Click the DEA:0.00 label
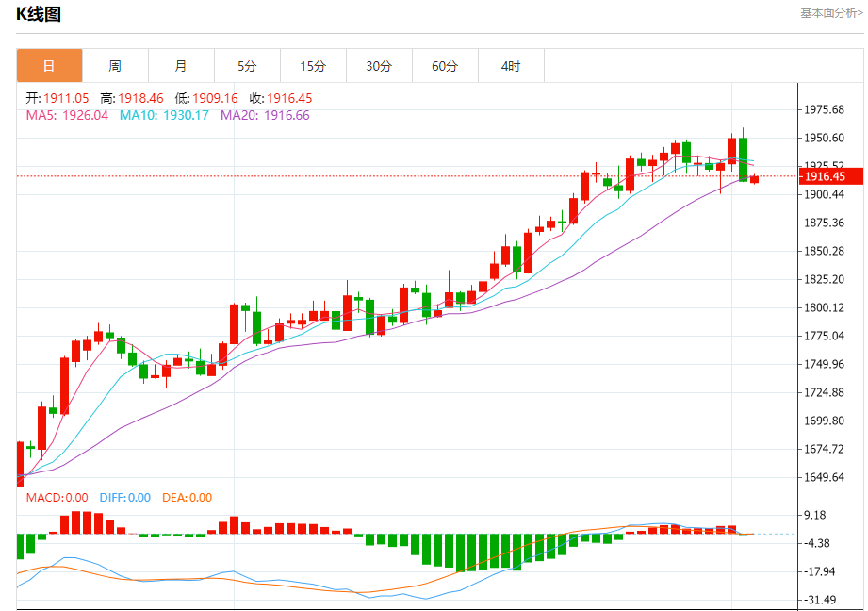 [188, 498]
